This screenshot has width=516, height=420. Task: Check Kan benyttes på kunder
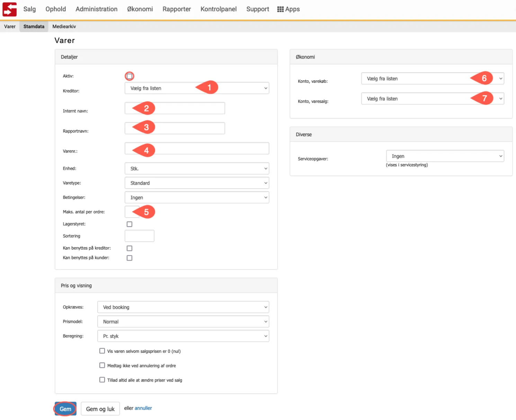(x=130, y=258)
